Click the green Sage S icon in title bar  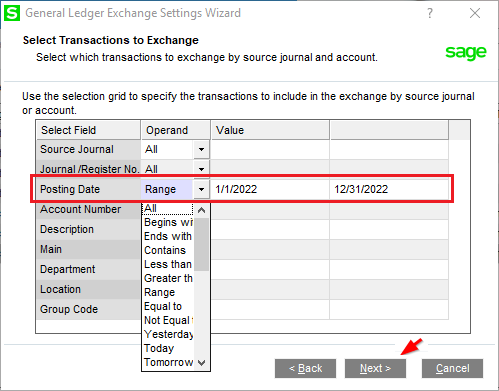(12, 13)
